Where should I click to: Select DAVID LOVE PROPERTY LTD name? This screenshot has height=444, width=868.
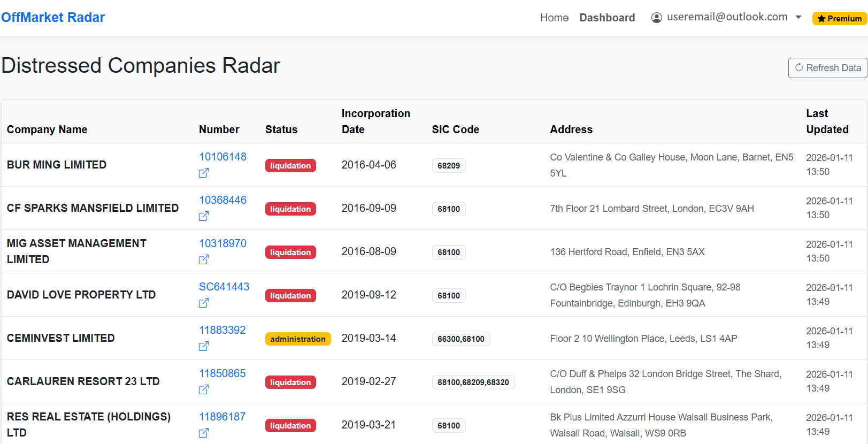point(81,295)
